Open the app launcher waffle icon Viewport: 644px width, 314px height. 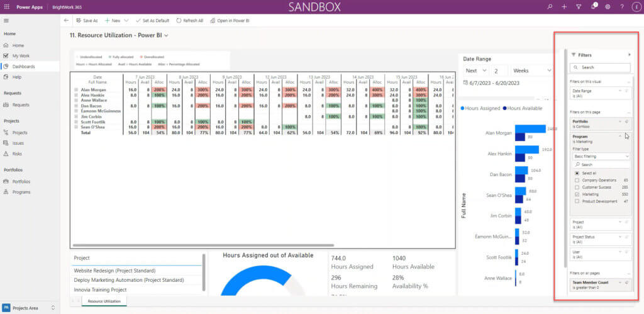pos(6,7)
